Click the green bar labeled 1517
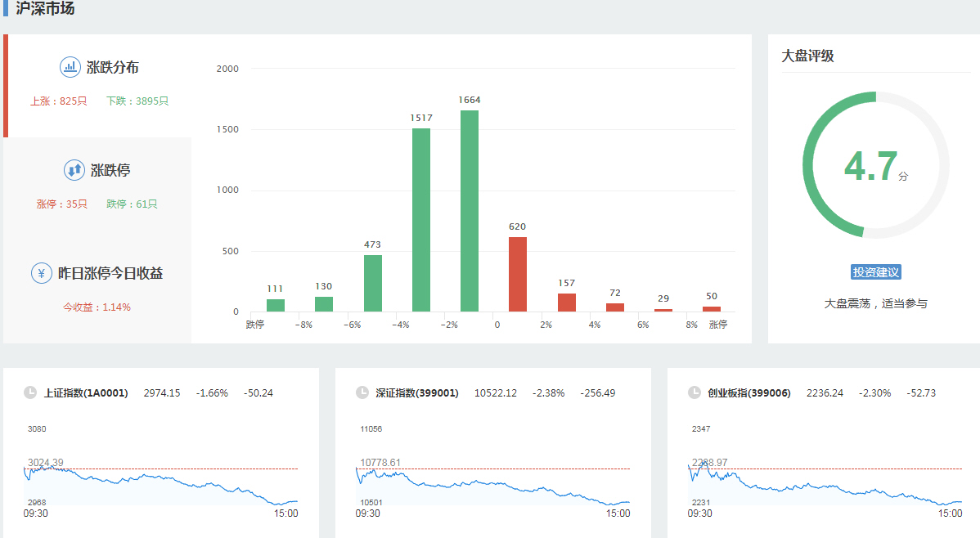 pos(421,220)
